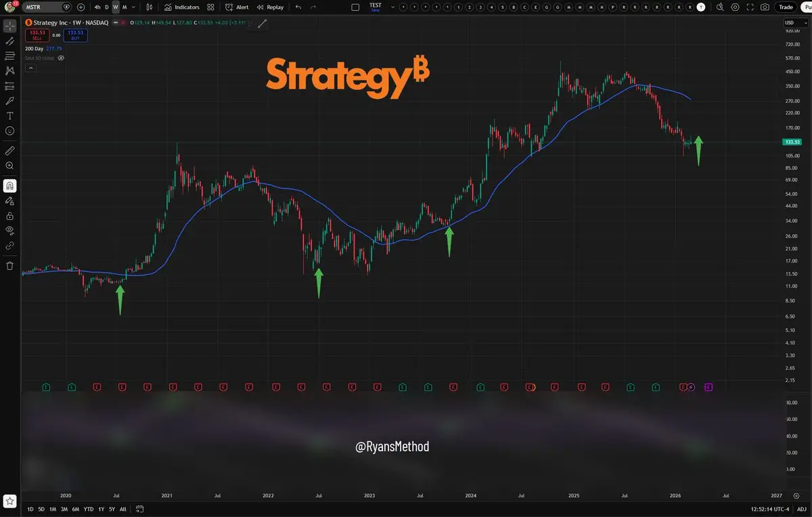
Task: Click the trash remove objects icon
Action: point(10,266)
